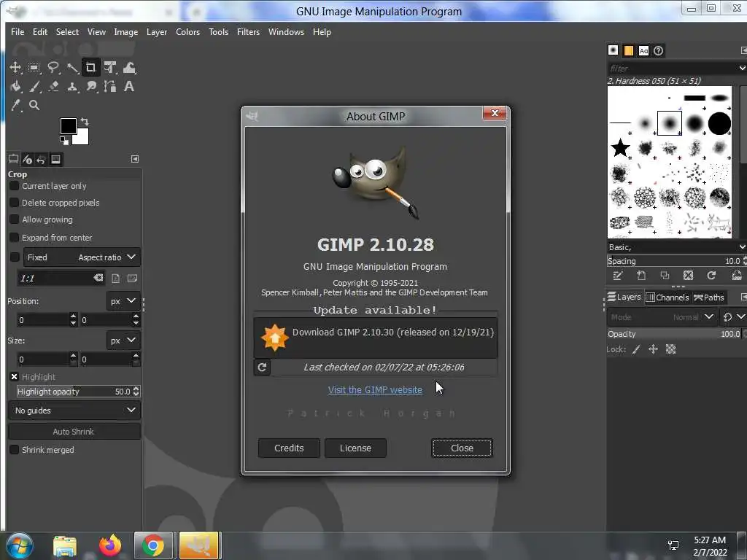The width and height of the screenshot is (747, 560).
Task: Click the black foreground color swatch
Action: coord(68,126)
